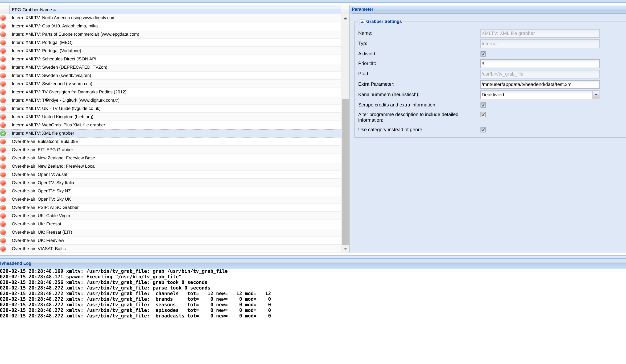This screenshot has height=364, width=626.
Task: Select row Osa 9/10. Asiaohjelma, mikä
Action: (171, 26)
